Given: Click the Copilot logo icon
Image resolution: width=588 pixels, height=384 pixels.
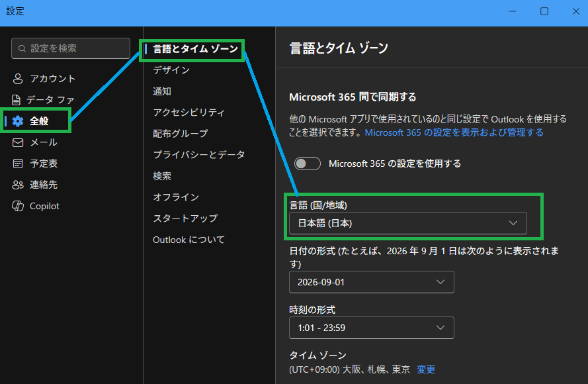Looking at the screenshot, I should (18, 206).
